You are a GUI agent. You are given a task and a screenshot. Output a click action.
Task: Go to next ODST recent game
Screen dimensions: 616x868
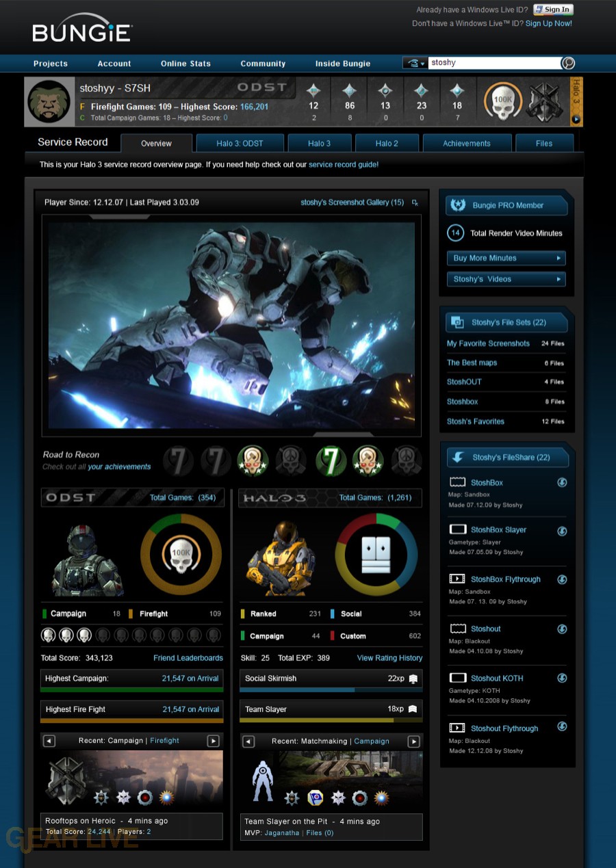[214, 741]
